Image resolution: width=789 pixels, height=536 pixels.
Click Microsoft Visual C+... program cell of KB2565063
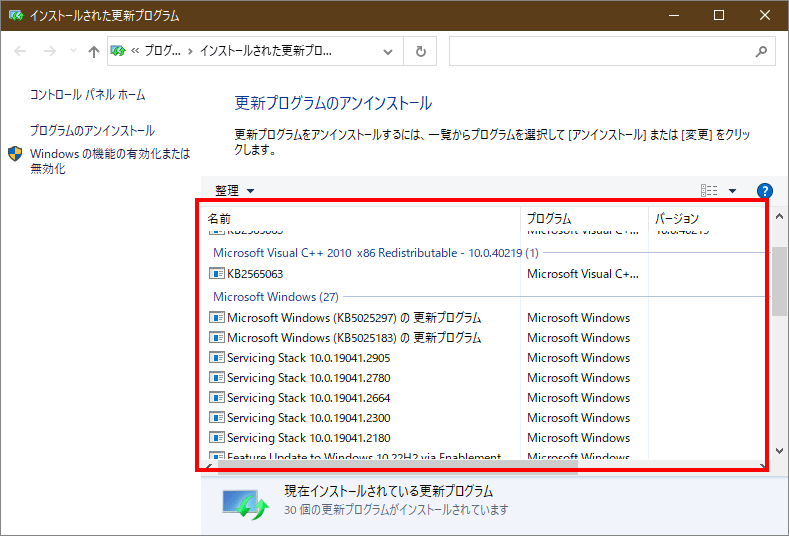tap(583, 274)
